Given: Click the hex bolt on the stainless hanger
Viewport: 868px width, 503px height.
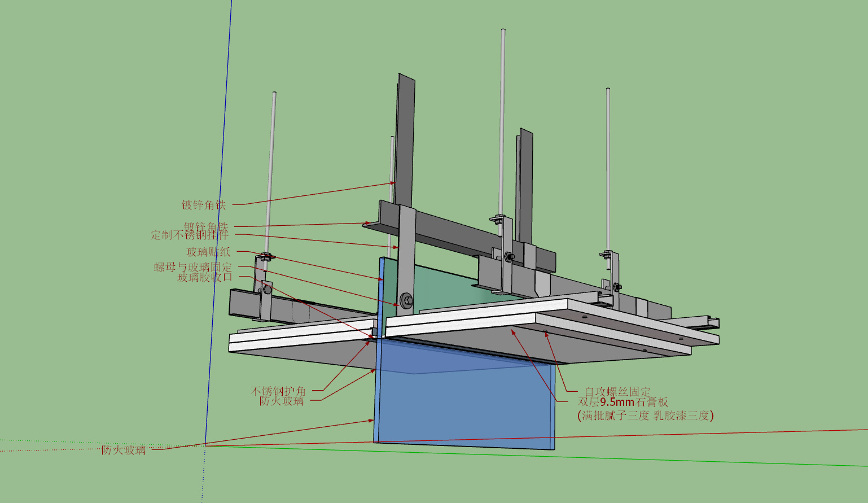Looking at the screenshot, I should tap(406, 300).
